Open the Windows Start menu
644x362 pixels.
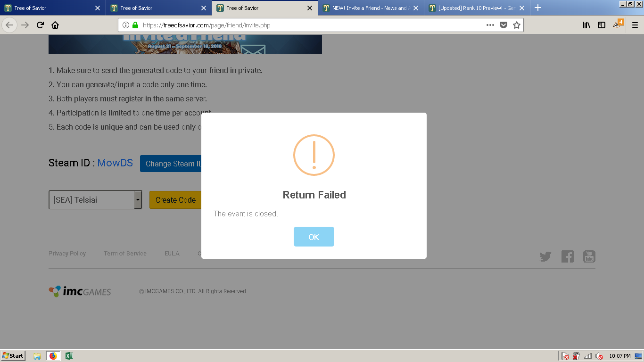point(13,356)
